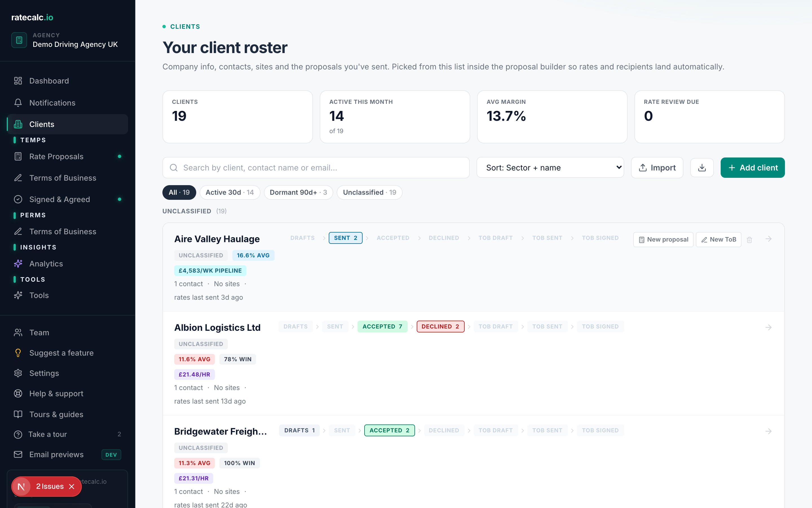Click the N avatar in the issues badge

(x=21, y=487)
